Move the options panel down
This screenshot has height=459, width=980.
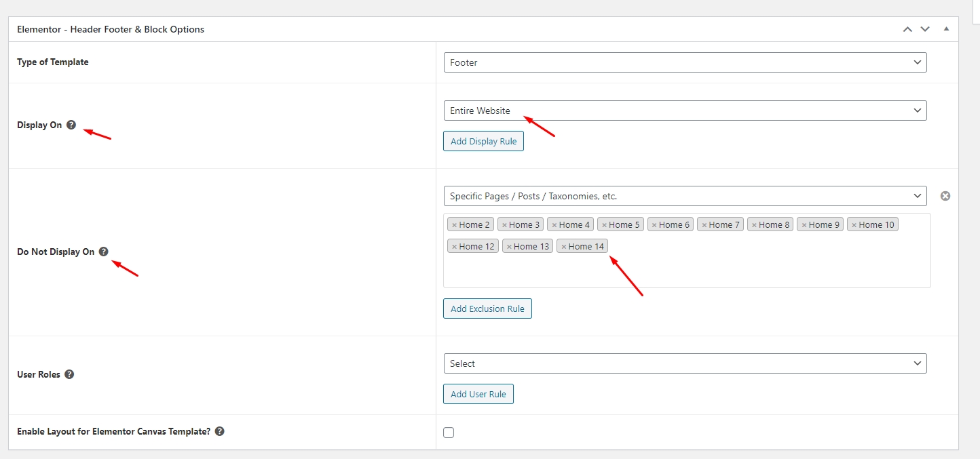tap(925, 29)
